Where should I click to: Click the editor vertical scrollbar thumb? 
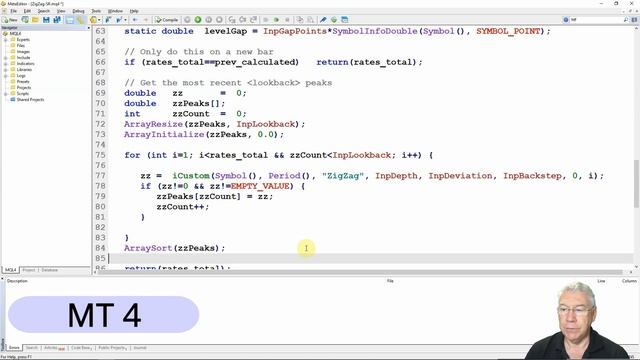[x=636, y=184]
